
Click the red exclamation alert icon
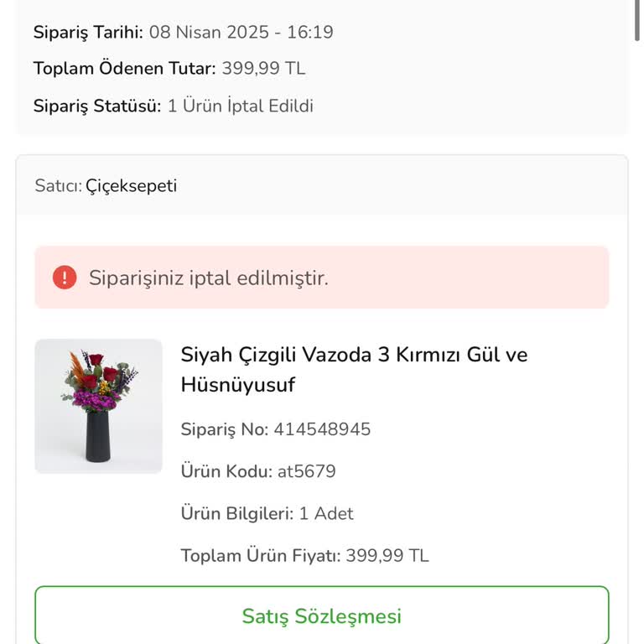[65, 278]
